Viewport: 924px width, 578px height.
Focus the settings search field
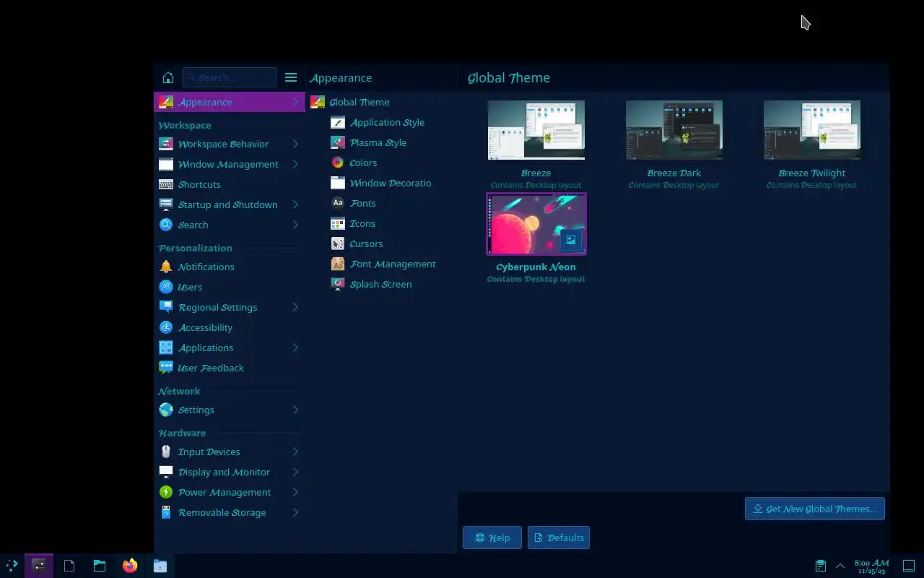[230, 77]
